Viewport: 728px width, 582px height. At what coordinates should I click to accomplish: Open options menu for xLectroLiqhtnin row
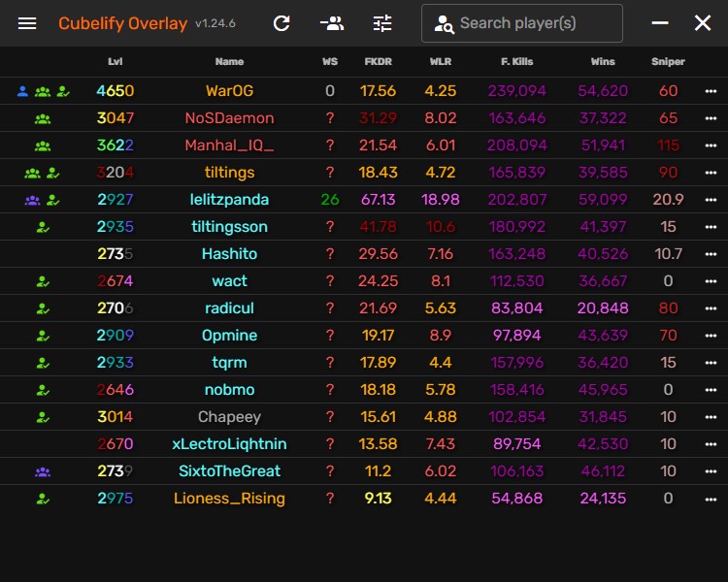click(x=711, y=444)
